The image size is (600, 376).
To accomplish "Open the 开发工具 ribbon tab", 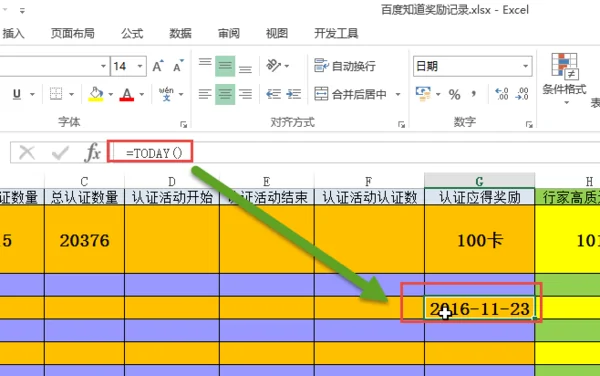I will pyautogui.click(x=336, y=34).
